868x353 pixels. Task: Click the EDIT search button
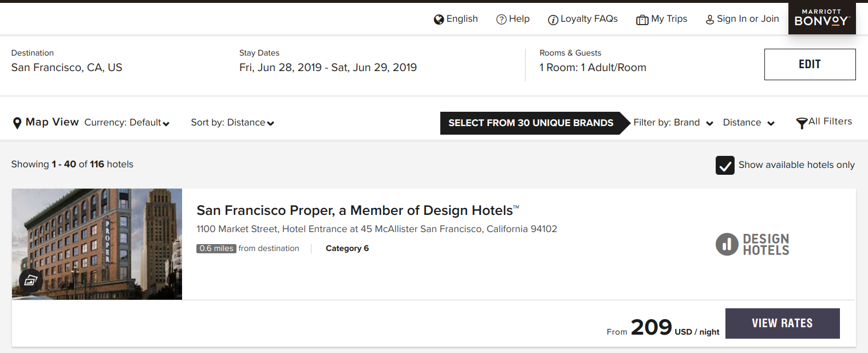810,64
